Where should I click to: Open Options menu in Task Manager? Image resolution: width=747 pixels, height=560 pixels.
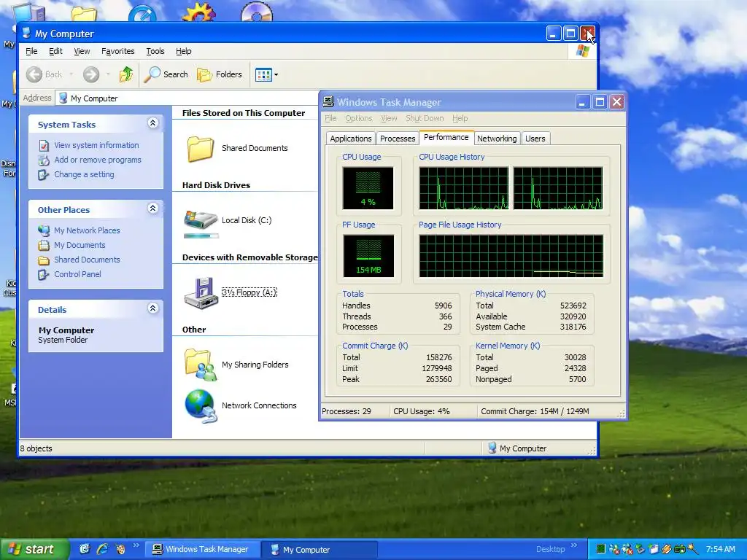[359, 118]
